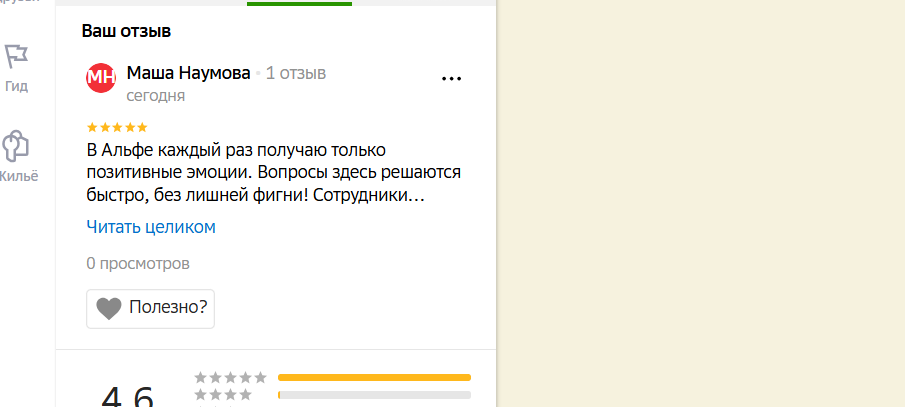
Task: Click the 'Ваш отзыв' heading
Action: coord(126,31)
